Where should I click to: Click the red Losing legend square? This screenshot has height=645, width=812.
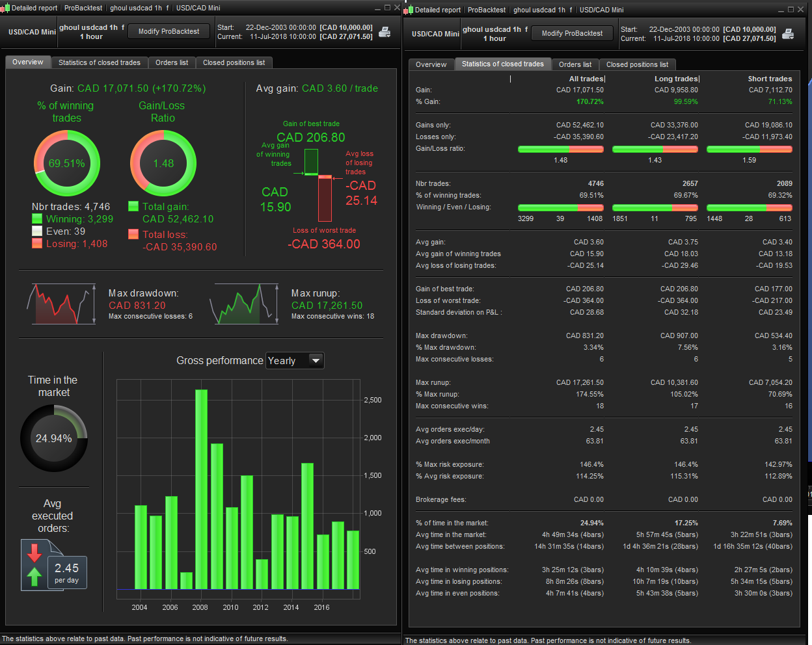[x=37, y=243]
